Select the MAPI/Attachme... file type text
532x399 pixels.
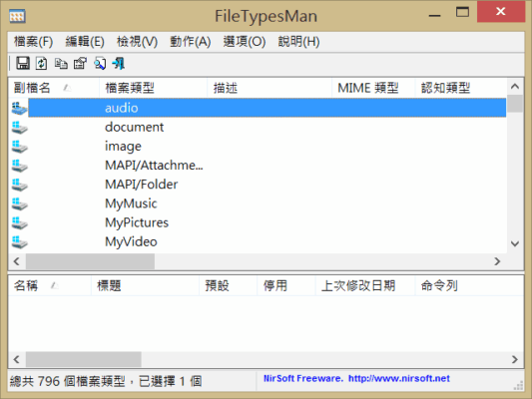pos(154,166)
